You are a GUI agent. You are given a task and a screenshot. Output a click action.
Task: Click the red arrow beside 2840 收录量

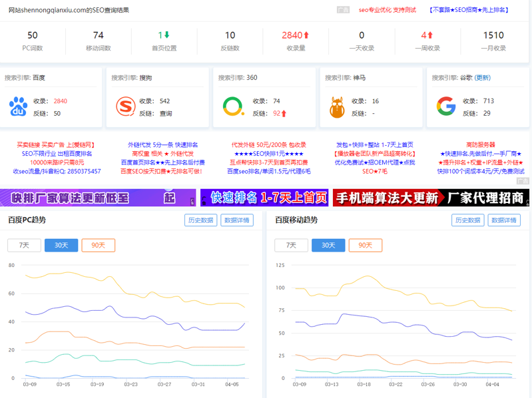point(307,35)
